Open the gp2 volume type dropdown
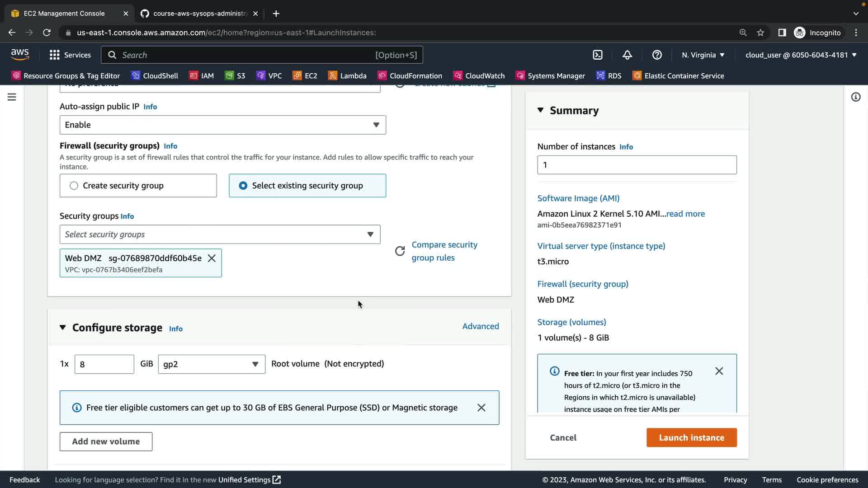The height and width of the screenshot is (488, 868). click(x=211, y=364)
